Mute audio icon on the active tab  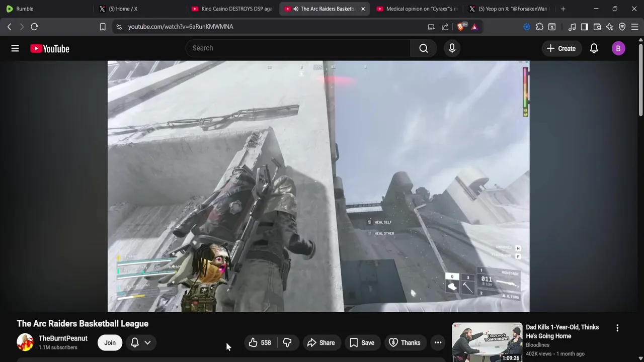[x=296, y=9]
